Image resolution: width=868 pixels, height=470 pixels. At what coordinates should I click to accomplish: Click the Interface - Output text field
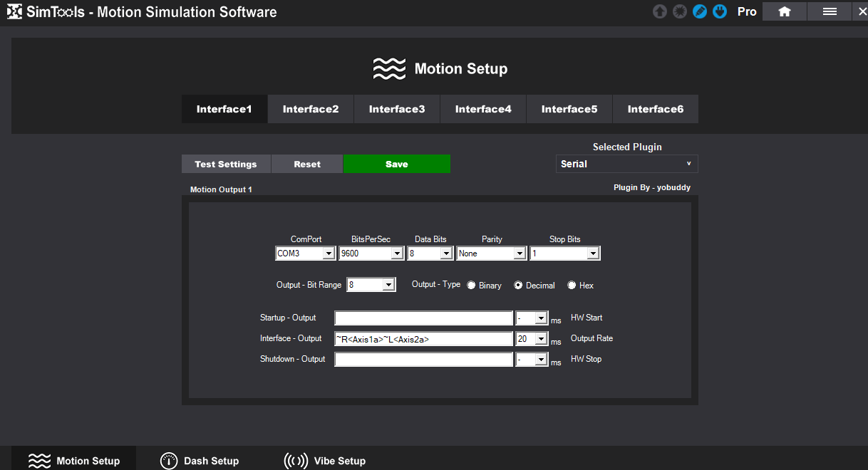coord(423,340)
